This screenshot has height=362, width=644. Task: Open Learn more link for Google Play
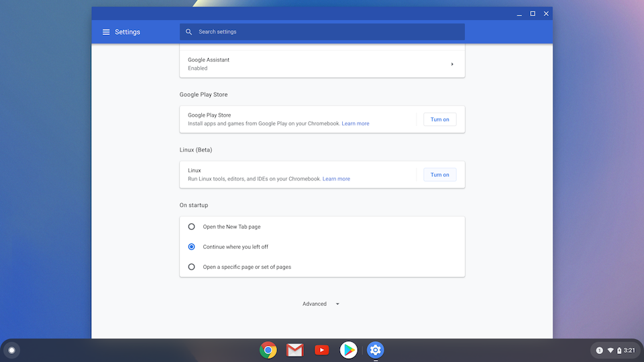[356, 123]
